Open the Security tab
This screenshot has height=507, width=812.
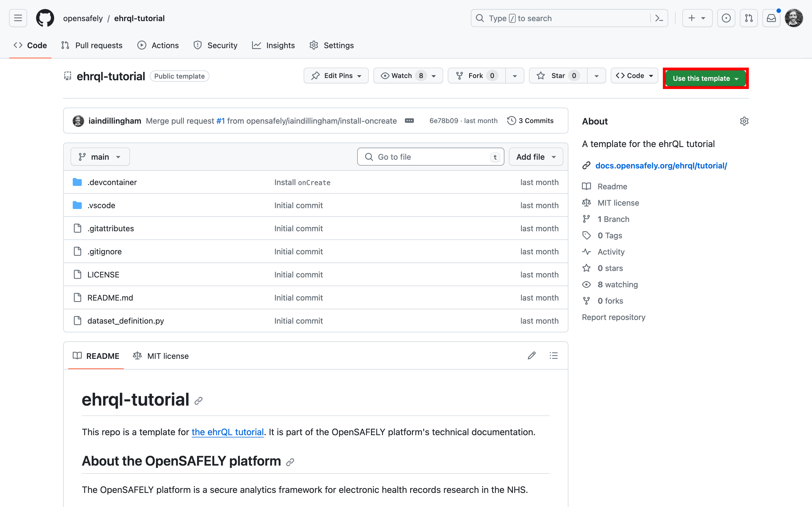[215, 45]
